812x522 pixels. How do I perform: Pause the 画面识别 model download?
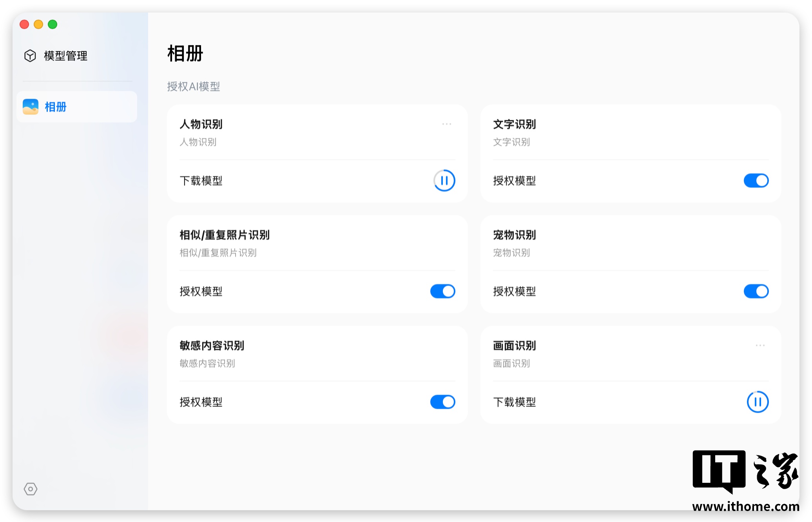[758, 402]
